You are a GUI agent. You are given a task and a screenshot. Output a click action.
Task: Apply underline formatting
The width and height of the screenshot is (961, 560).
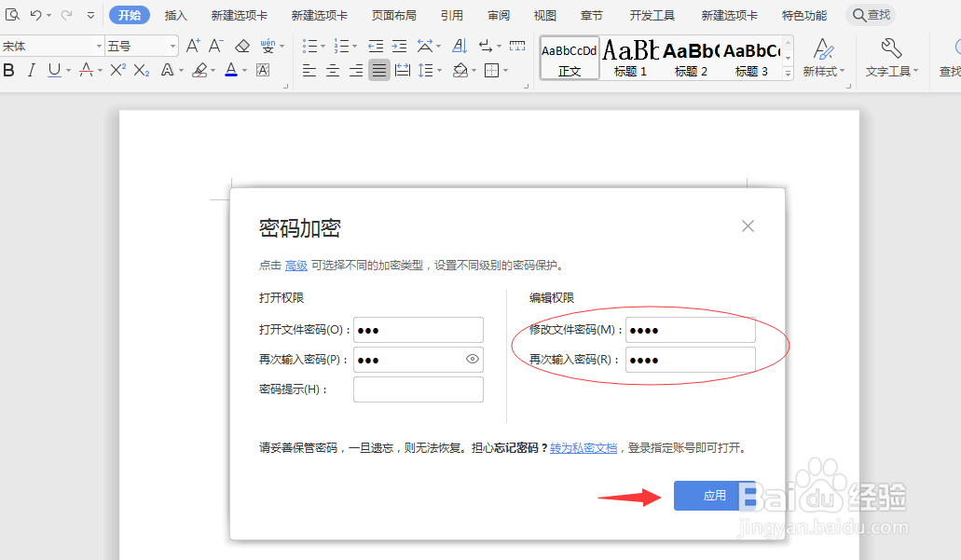click(55, 71)
